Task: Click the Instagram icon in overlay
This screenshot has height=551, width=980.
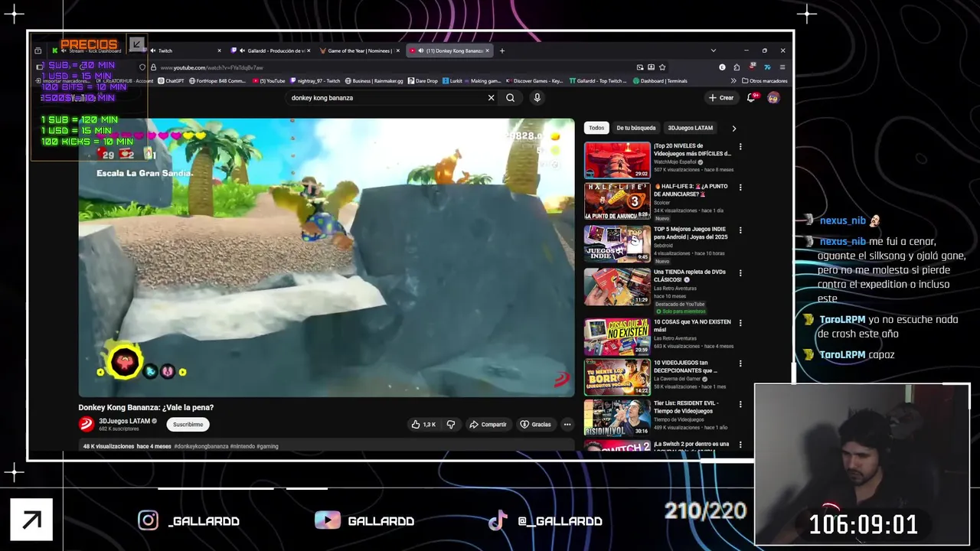Action: pos(148,520)
